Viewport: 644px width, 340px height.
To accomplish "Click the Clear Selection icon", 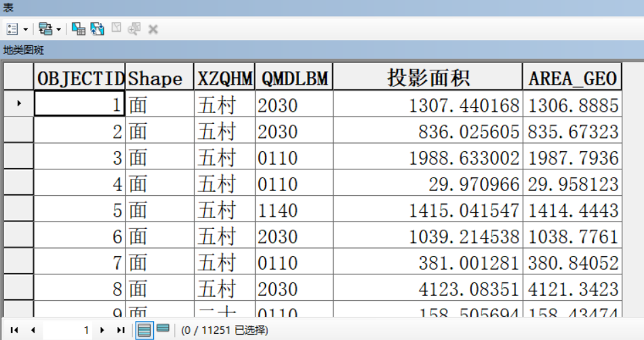I will 116,29.
